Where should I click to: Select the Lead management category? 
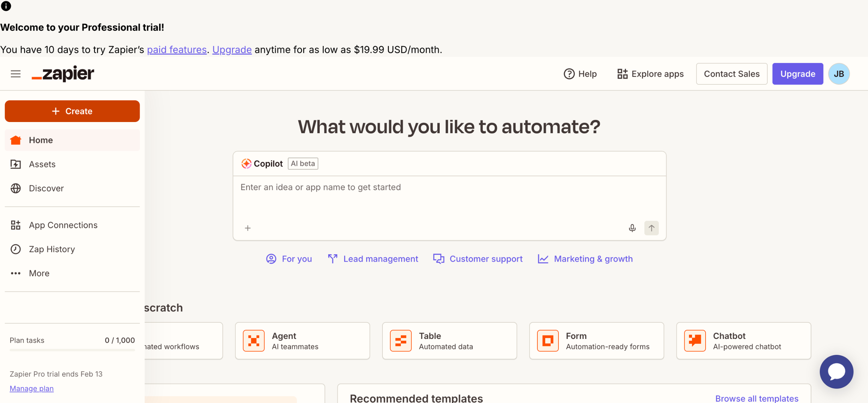coord(373,259)
